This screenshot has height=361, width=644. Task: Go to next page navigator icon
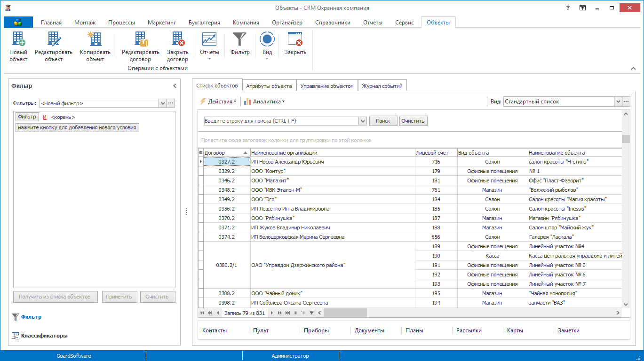[279, 313]
